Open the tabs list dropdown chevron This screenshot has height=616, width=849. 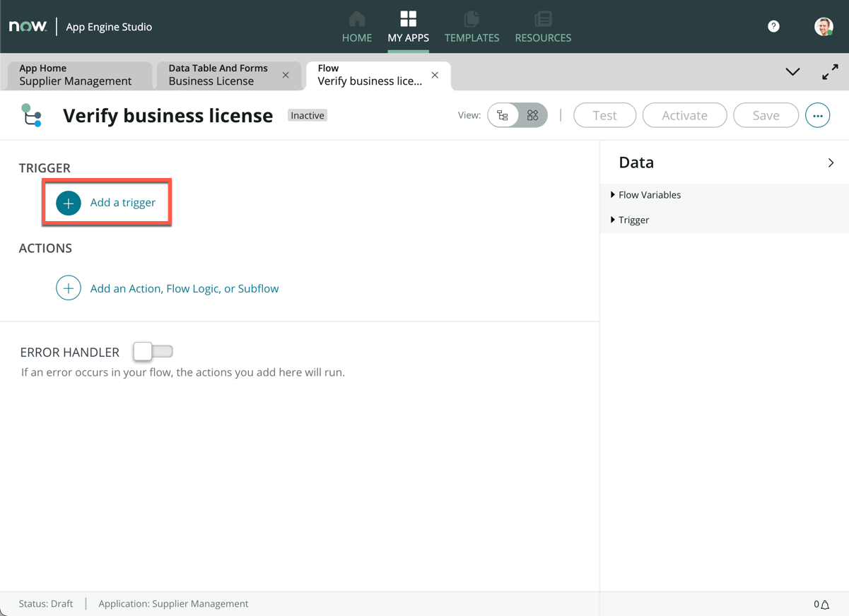792,72
